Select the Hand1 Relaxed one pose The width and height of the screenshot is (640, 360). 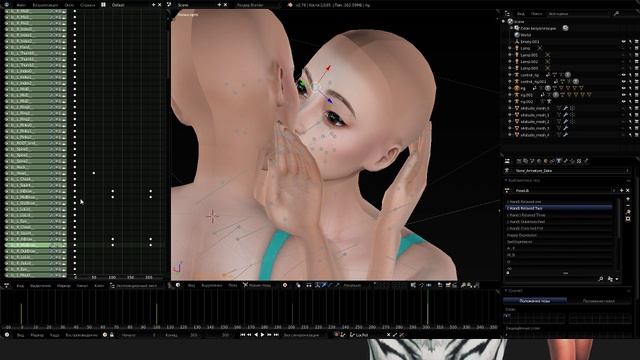pyautogui.click(x=559, y=202)
